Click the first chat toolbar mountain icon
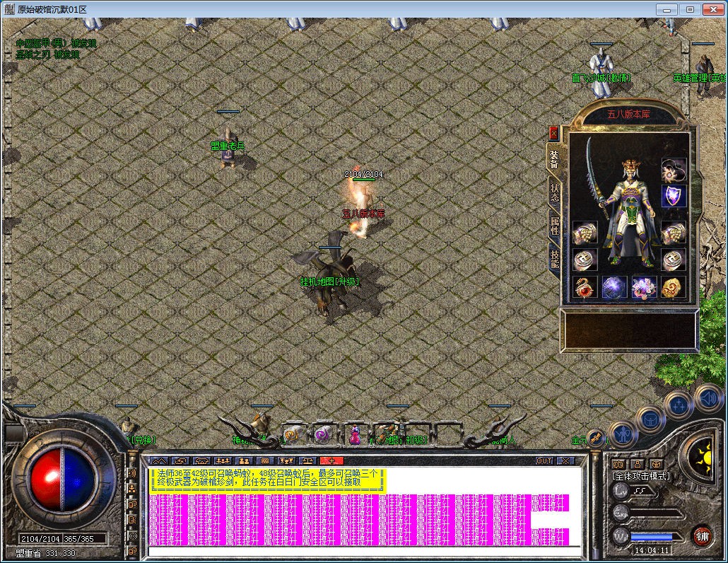Image resolution: width=728 pixels, height=563 pixels. click(x=159, y=461)
